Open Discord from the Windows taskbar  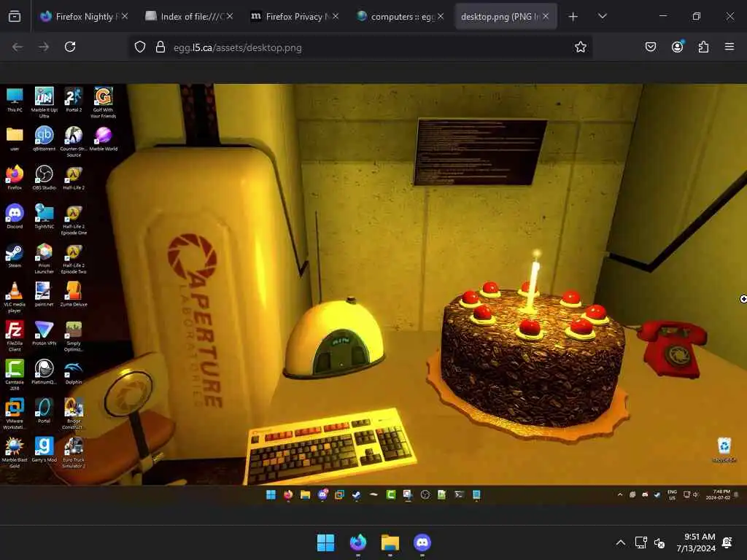click(422, 542)
